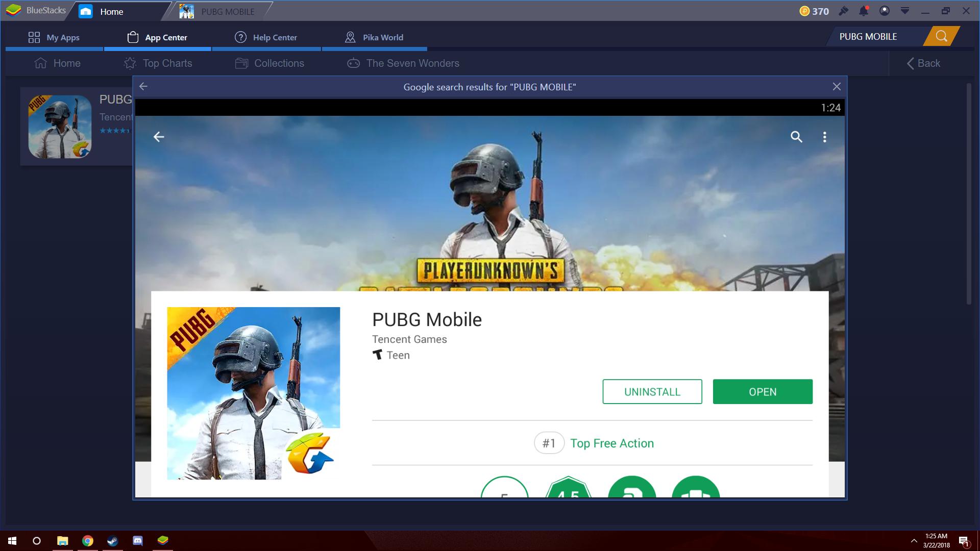
Task: Click the search icon in Play Store listing
Action: 796,137
